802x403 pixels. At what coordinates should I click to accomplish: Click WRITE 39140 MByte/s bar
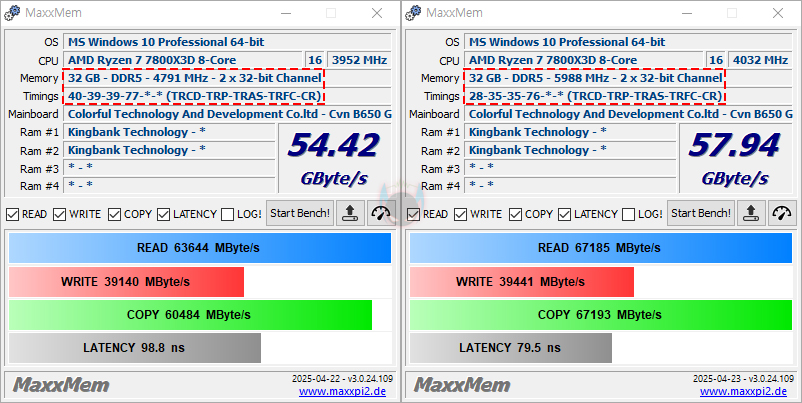click(126, 282)
